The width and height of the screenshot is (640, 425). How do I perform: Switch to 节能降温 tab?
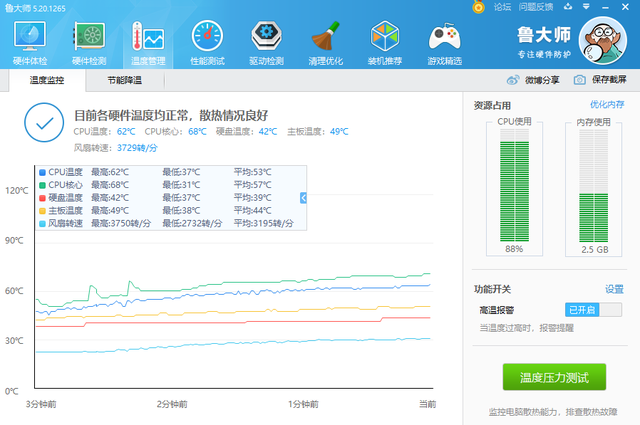pyautogui.click(x=124, y=80)
